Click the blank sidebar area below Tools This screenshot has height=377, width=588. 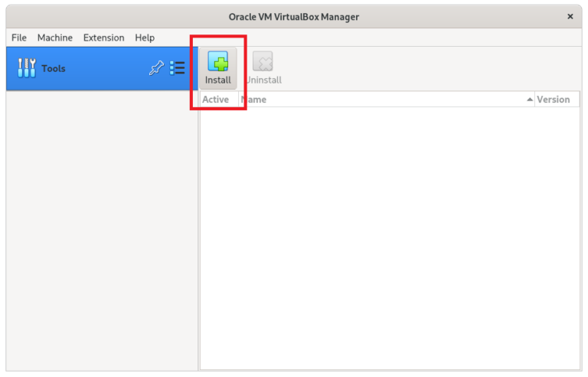pyautogui.click(x=102, y=230)
